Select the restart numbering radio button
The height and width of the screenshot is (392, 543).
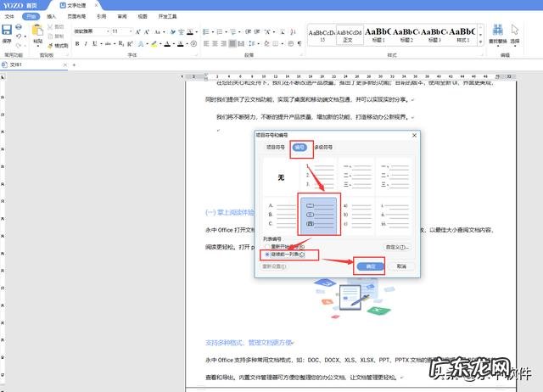point(267,247)
